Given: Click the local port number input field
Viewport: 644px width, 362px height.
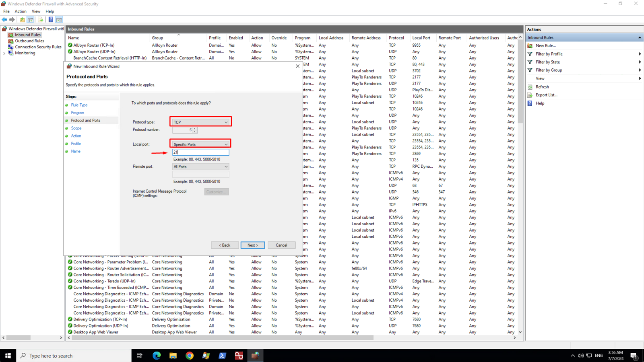Looking at the screenshot, I should click(x=200, y=152).
